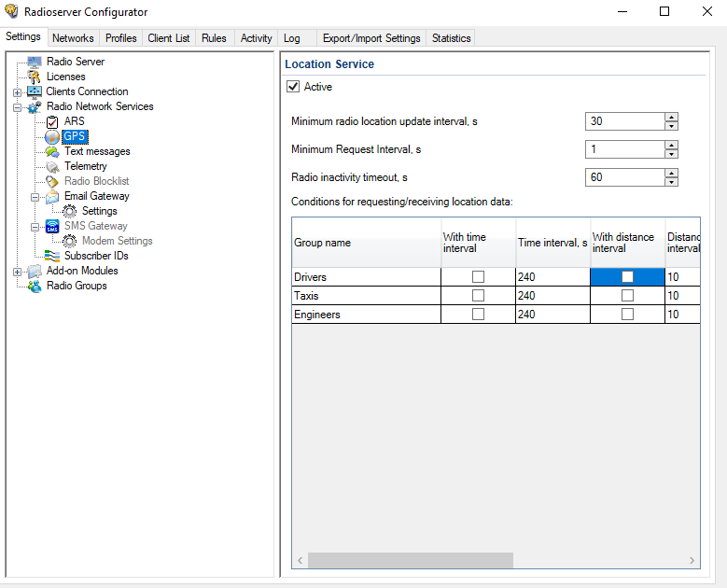727x588 pixels.
Task: Enable With time interval for Engineers
Action: (478, 315)
